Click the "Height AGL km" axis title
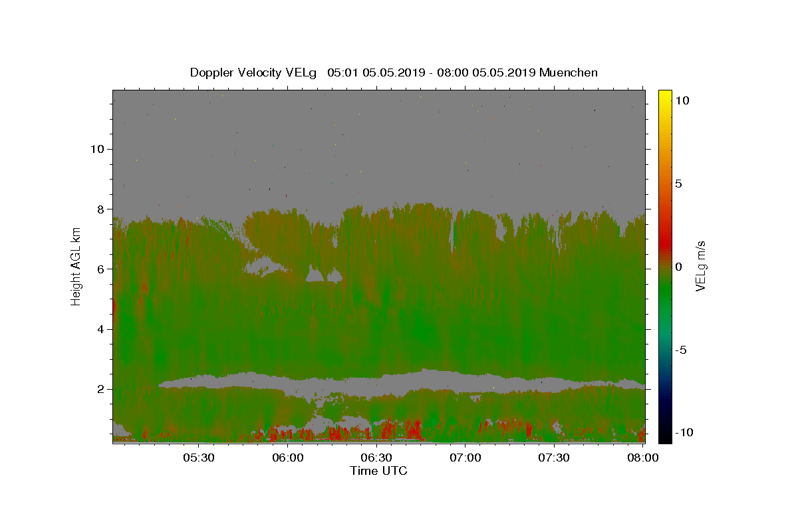This screenshot has height=532, width=798. coord(76,267)
